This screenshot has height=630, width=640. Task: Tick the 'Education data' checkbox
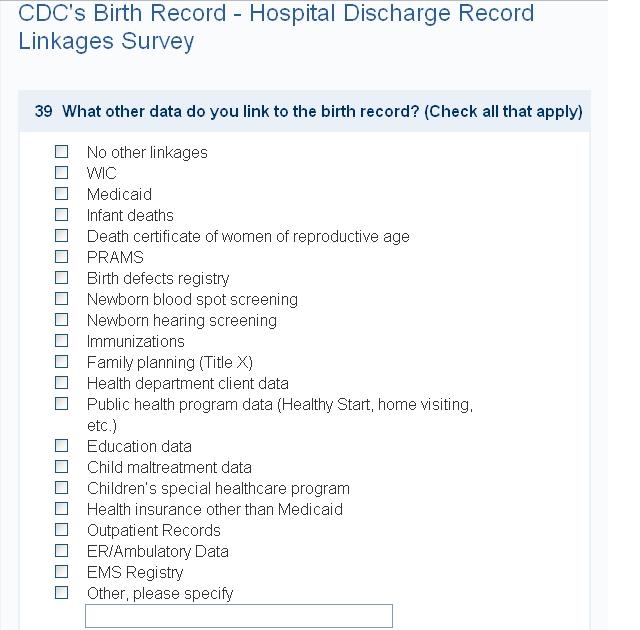pyautogui.click(x=62, y=446)
